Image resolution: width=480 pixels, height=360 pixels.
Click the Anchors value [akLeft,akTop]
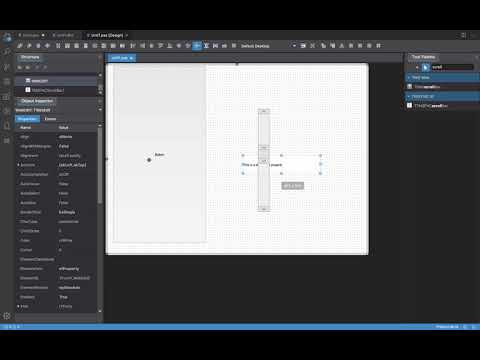[x=72, y=165]
